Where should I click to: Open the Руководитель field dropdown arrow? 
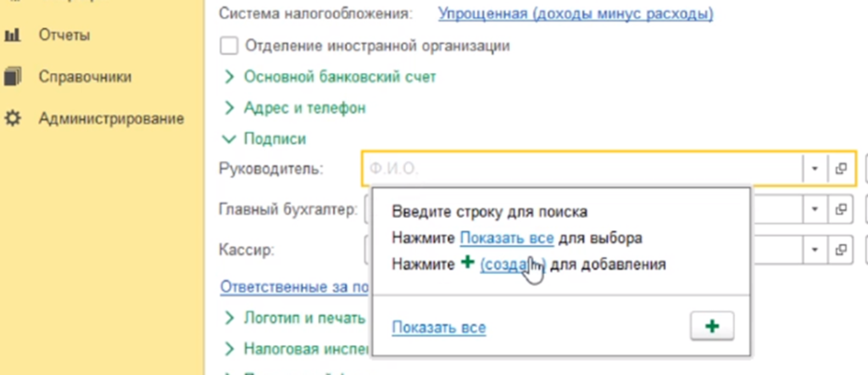tap(814, 168)
